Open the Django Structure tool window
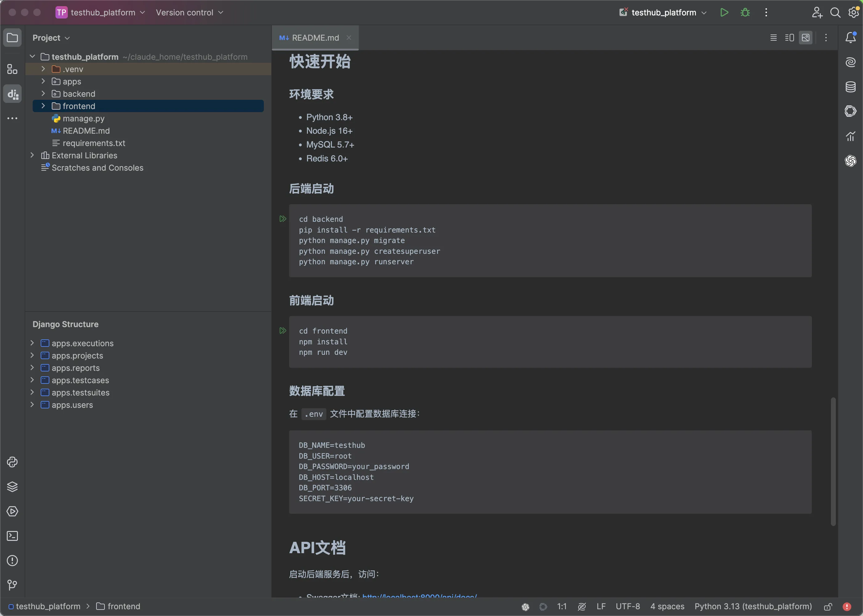863x616 pixels. click(13, 94)
